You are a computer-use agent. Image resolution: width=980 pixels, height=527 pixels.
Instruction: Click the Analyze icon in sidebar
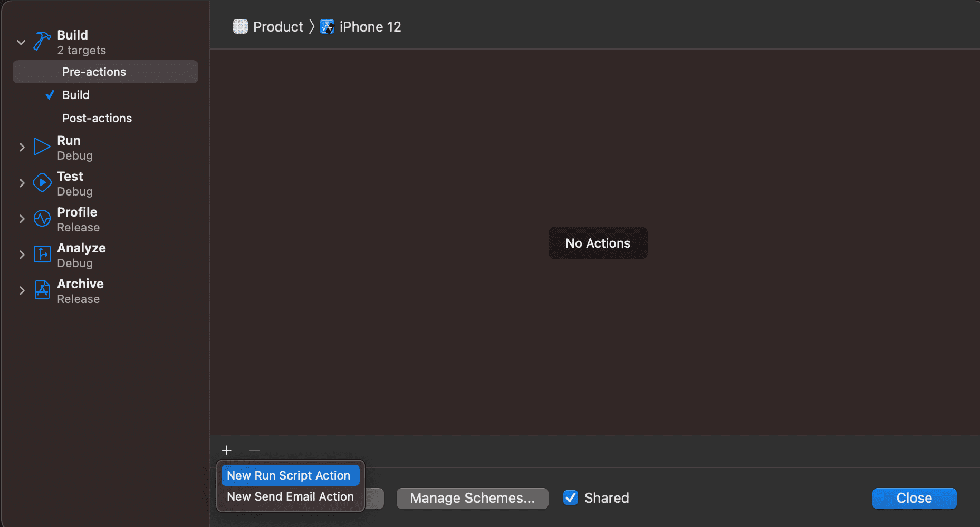coord(42,255)
